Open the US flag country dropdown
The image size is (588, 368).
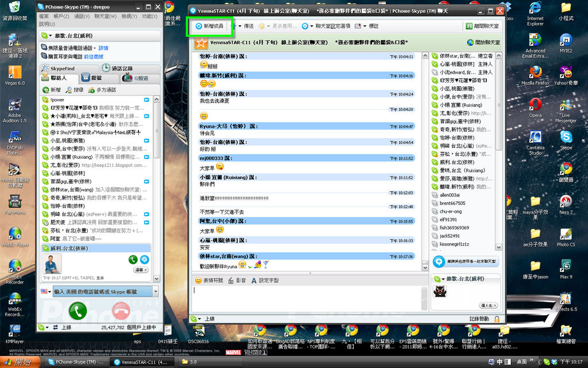pyautogui.click(x=46, y=292)
